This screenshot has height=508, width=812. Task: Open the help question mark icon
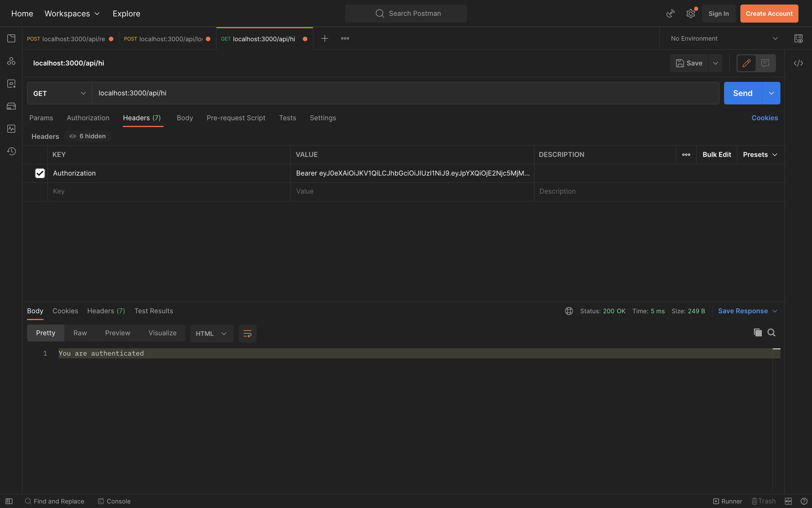point(804,501)
